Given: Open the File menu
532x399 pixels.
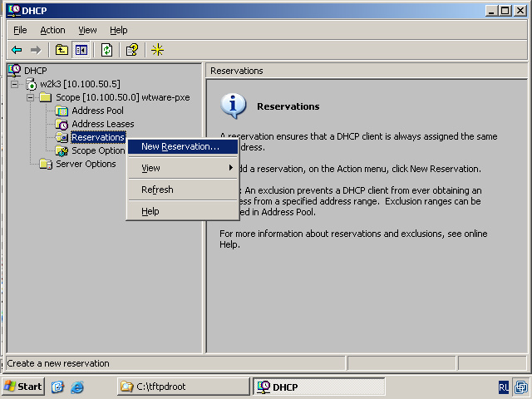Looking at the screenshot, I should (x=20, y=30).
